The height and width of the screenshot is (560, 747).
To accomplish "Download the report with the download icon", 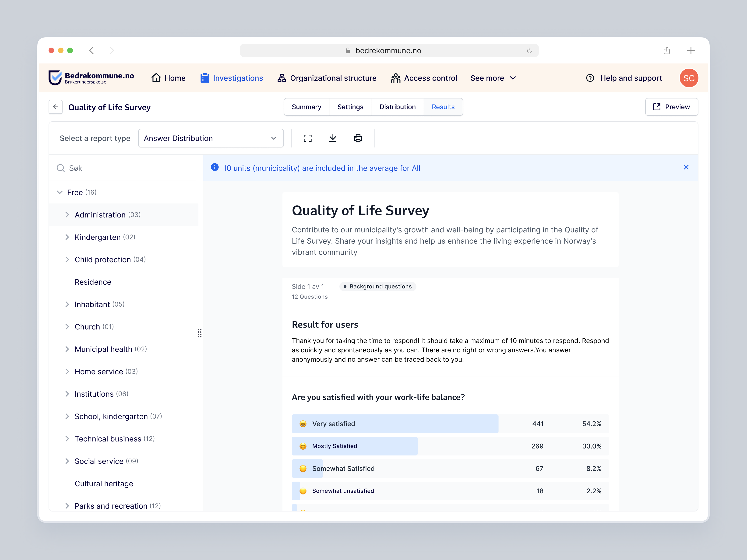I will [333, 138].
